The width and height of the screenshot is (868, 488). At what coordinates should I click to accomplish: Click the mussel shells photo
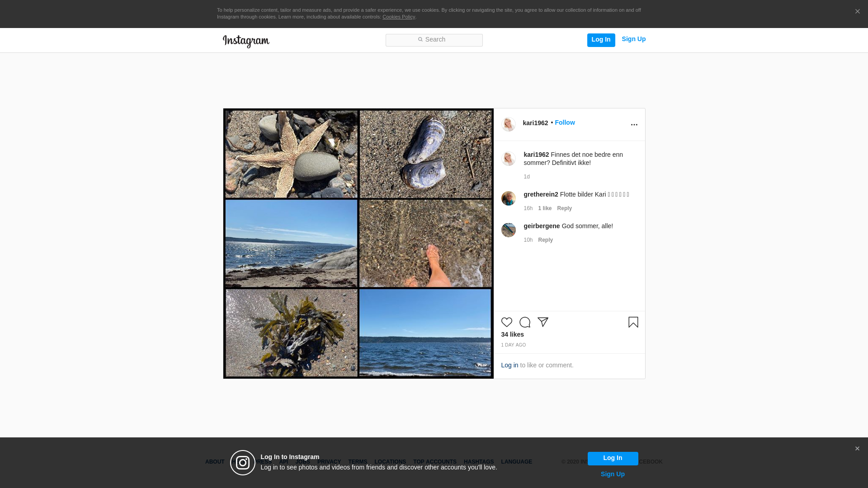click(x=425, y=155)
